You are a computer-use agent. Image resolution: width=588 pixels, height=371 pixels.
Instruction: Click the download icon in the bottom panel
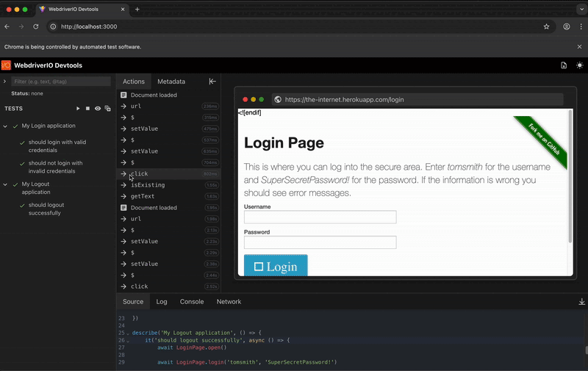(581, 302)
